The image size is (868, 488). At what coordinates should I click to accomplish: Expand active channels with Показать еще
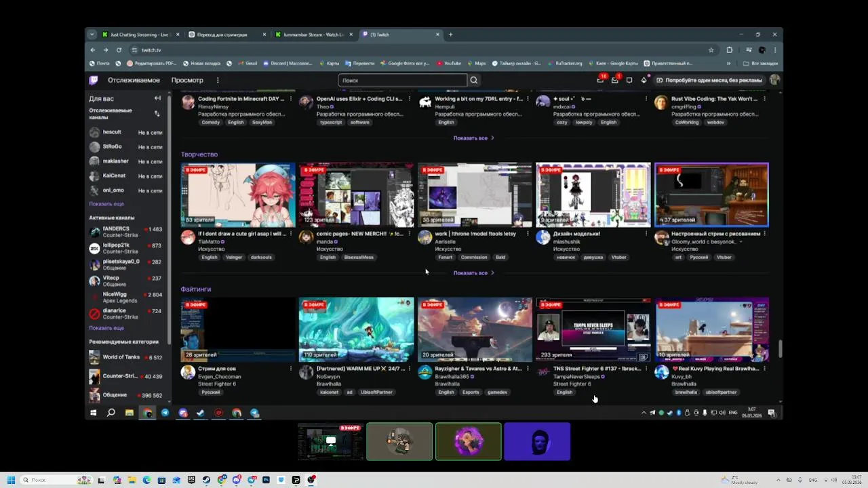(x=106, y=328)
